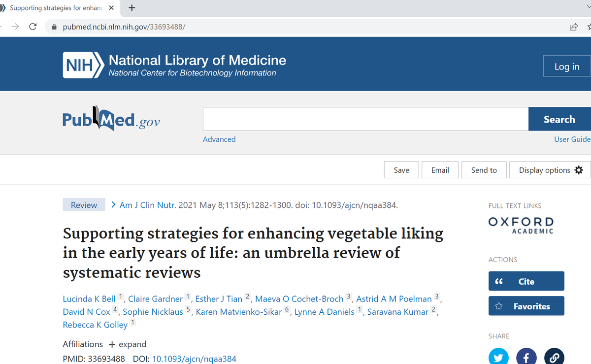The image size is (591, 364).
Task: Open the User Guide link
Action: pos(572,139)
